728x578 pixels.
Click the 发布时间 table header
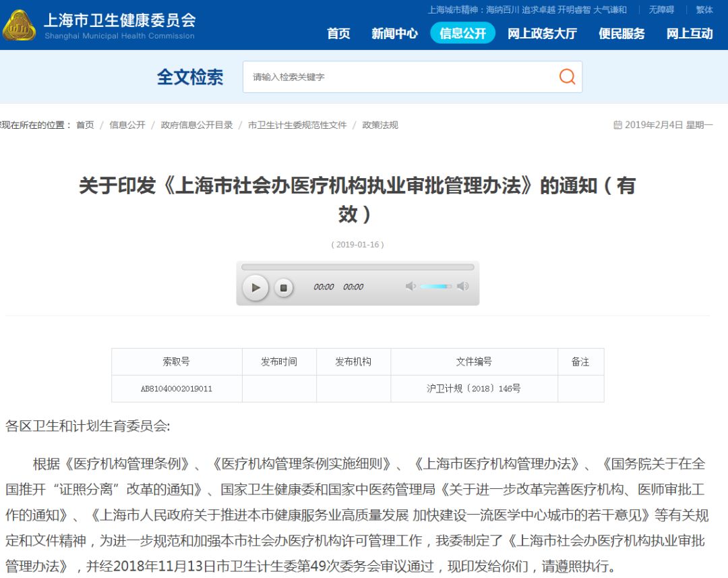coord(279,362)
